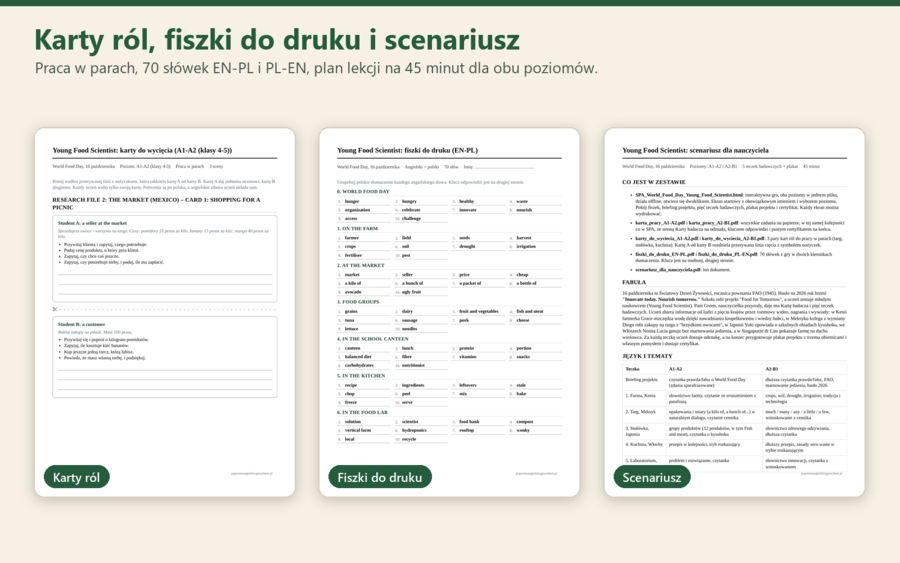Click the scissors icon on the cut line

pos(55,309)
